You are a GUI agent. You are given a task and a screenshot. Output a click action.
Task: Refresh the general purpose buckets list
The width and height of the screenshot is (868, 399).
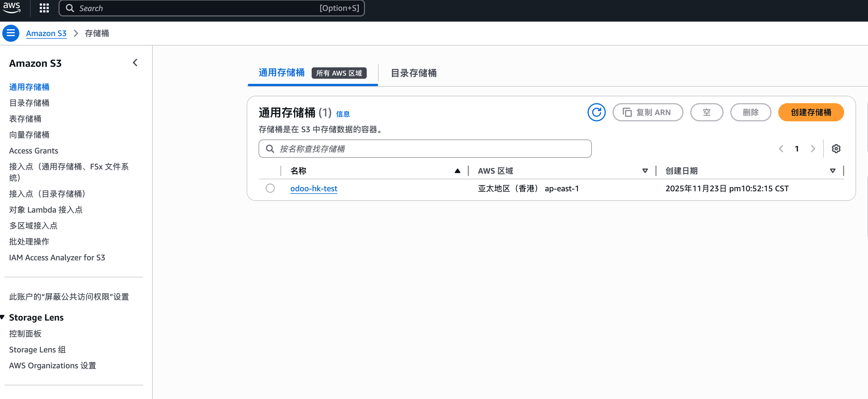pyautogui.click(x=596, y=112)
